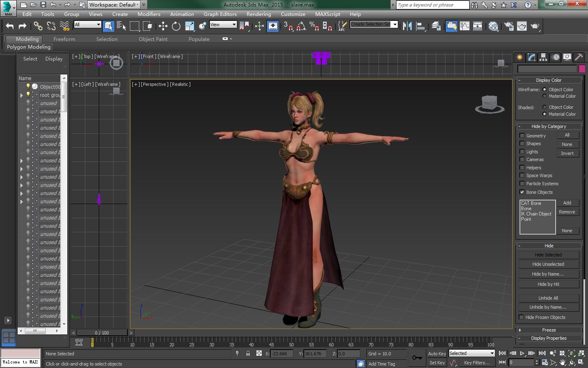Click Auto Key button
This screenshot has height=368, width=588.
(x=437, y=354)
